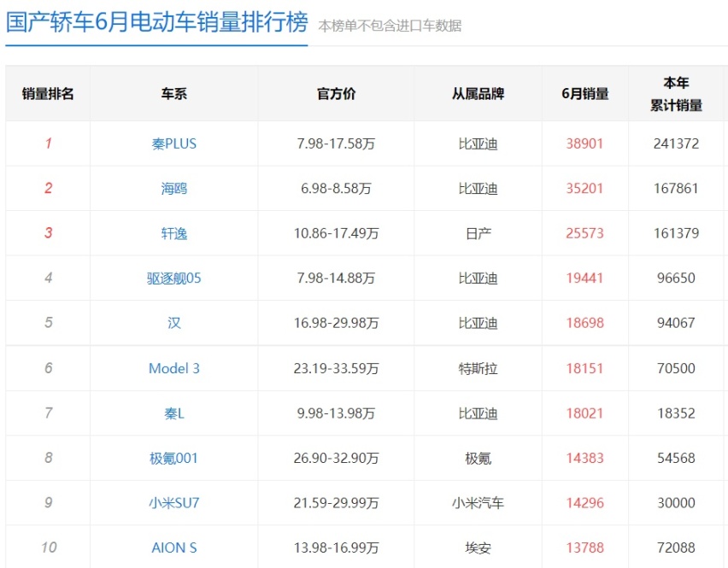Select June sales value 38901
Screen dimensions: 728x568
pos(584,143)
